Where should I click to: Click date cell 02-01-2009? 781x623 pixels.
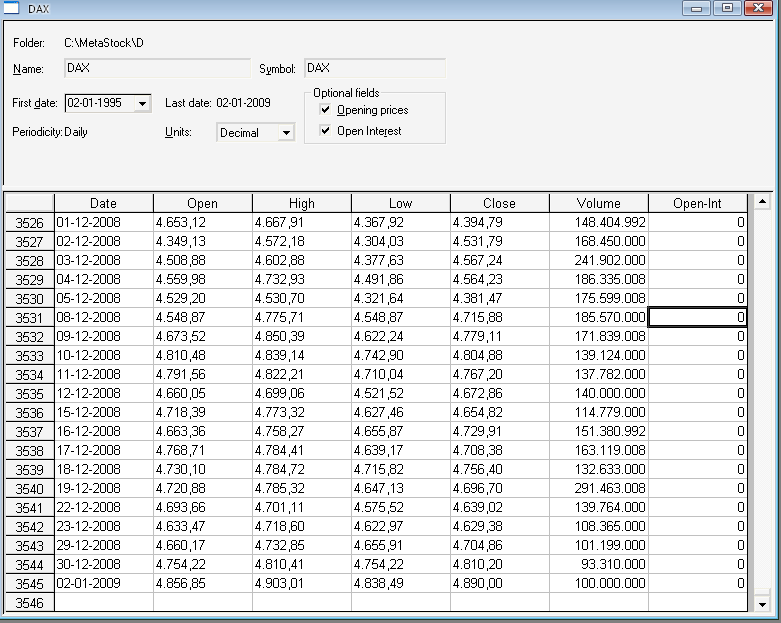[x=104, y=583]
